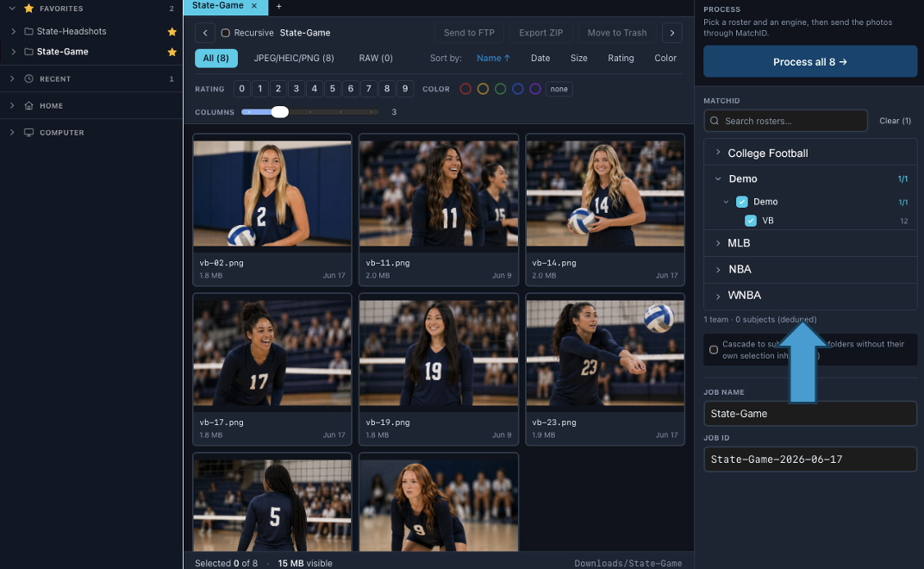Viewport: 924px width, 569px height.
Task: Expand the NBA roster group
Action: 718,270
